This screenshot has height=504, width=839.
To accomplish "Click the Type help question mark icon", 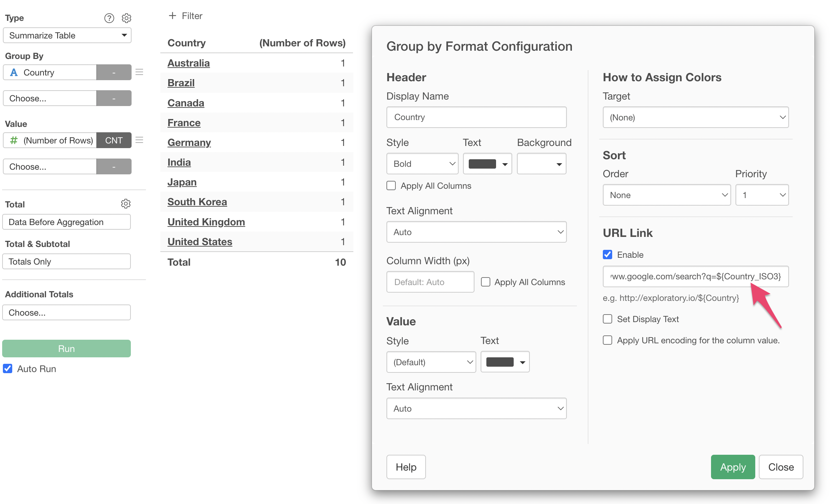I will pos(109,18).
